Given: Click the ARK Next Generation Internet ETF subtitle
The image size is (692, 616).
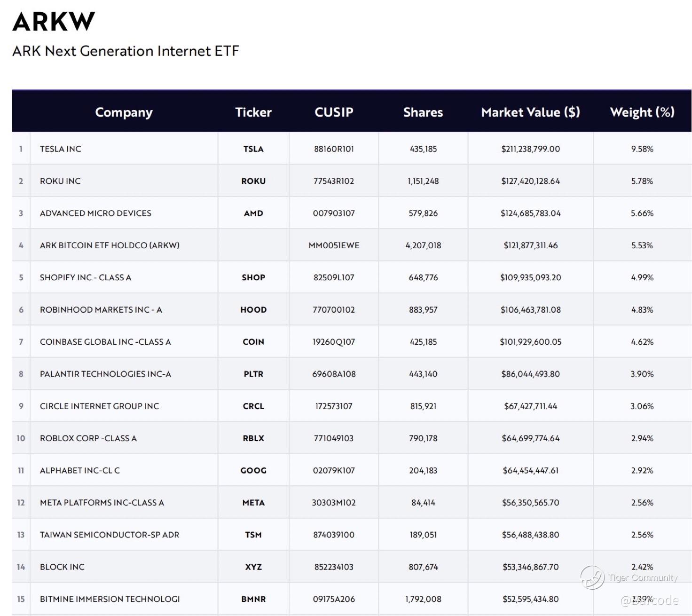Looking at the screenshot, I should [126, 51].
